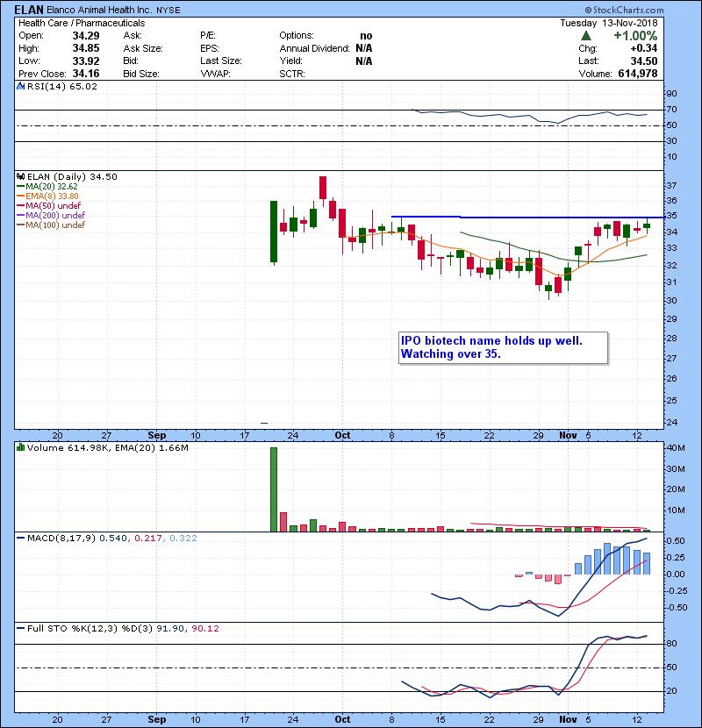The height and width of the screenshot is (728, 702).
Task: Click the Options 'no' value
Action: click(x=366, y=36)
